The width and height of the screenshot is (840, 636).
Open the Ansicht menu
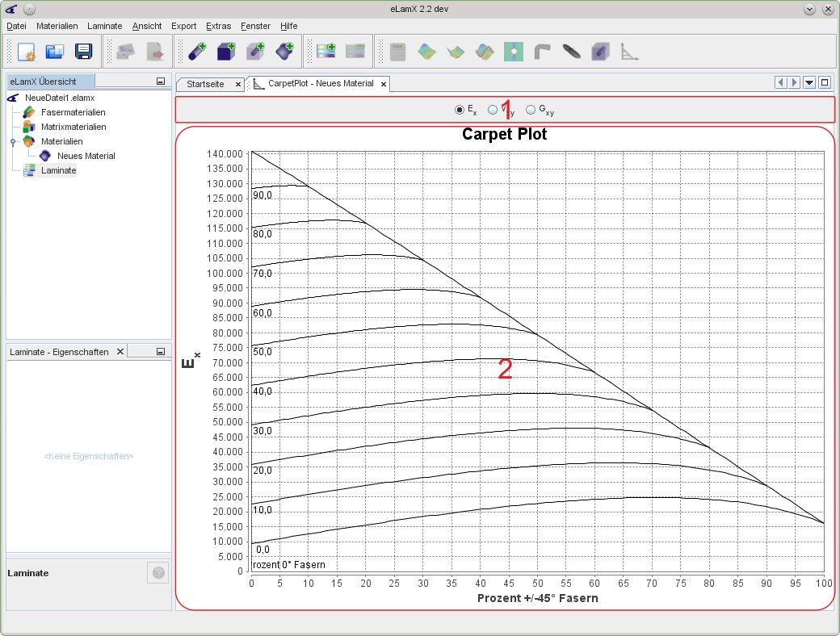click(x=147, y=26)
